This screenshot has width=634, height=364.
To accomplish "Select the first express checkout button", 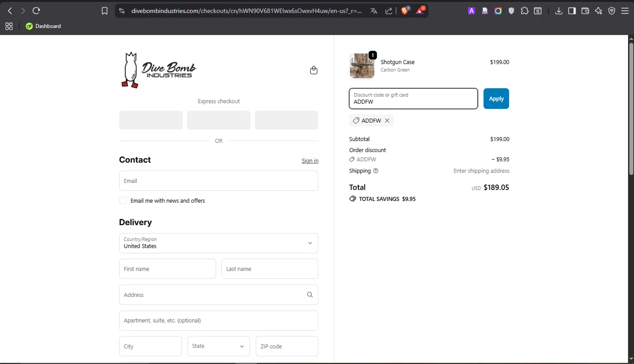I will tap(151, 120).
